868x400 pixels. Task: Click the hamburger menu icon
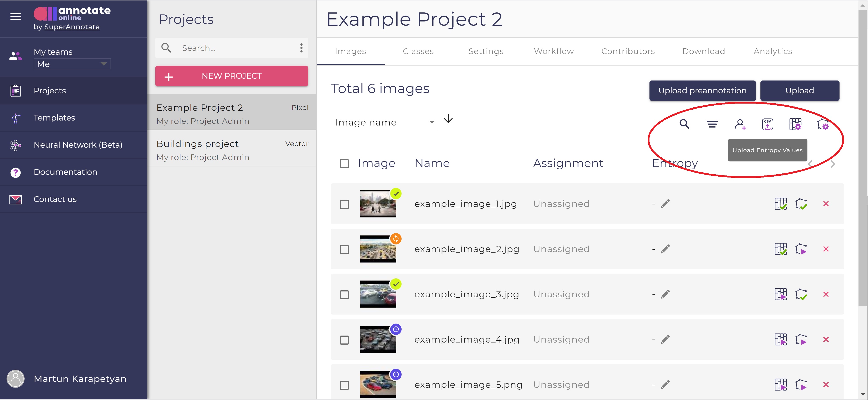pos(16,16)
